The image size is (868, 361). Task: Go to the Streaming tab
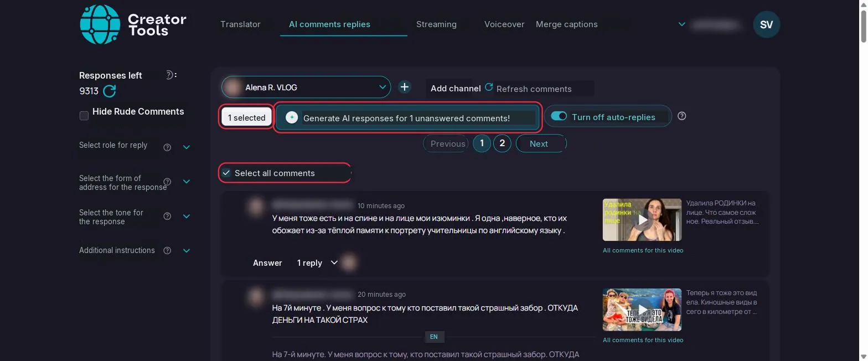pos(436,24)
